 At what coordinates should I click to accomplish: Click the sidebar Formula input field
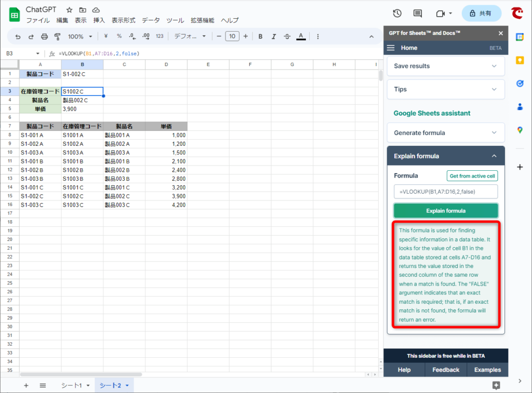(446, 192)
